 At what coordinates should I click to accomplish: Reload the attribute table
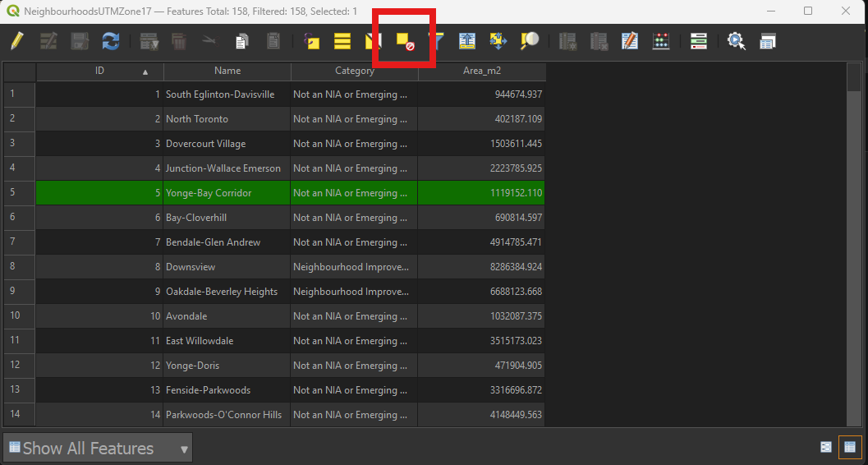[111, 41]
